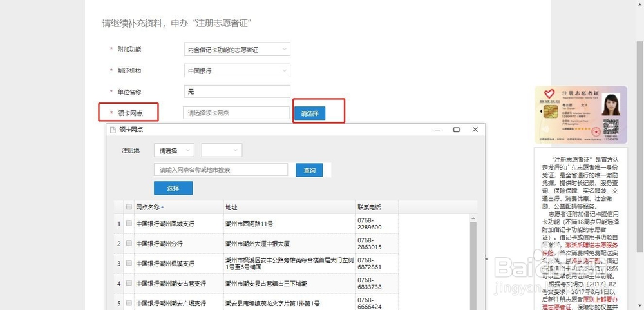Click the blue 选择 button
Image resolution: width=644 pixels, height=310 pixels.
pos(173,188)
